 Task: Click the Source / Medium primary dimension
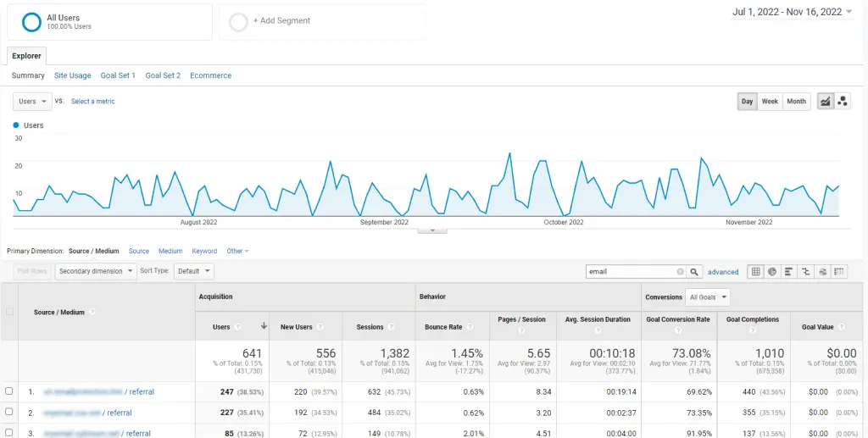pos(93,251)
